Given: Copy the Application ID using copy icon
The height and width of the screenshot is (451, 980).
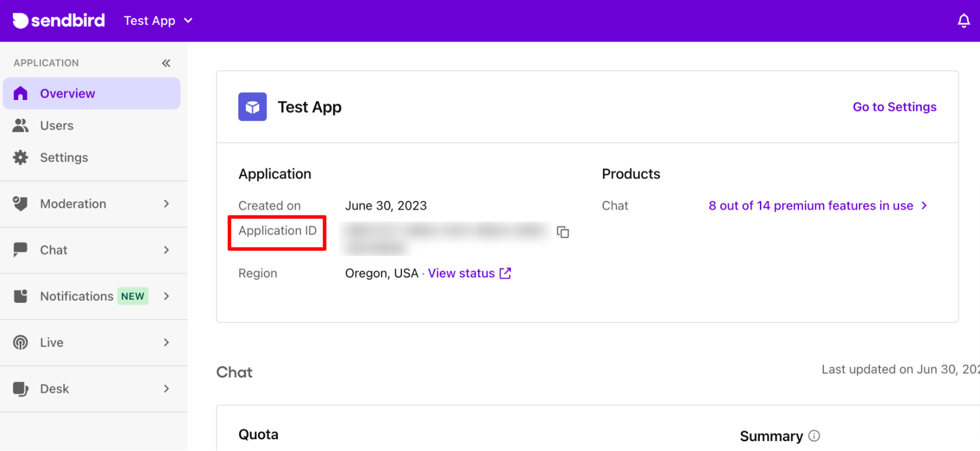Looking at the screenshot, I should point(563,232).
